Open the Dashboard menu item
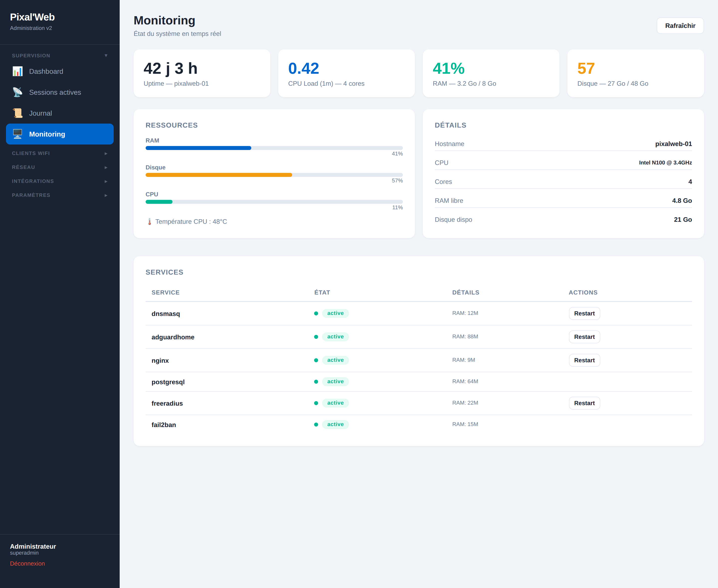 pyautogui.click(x=60, y=72)
